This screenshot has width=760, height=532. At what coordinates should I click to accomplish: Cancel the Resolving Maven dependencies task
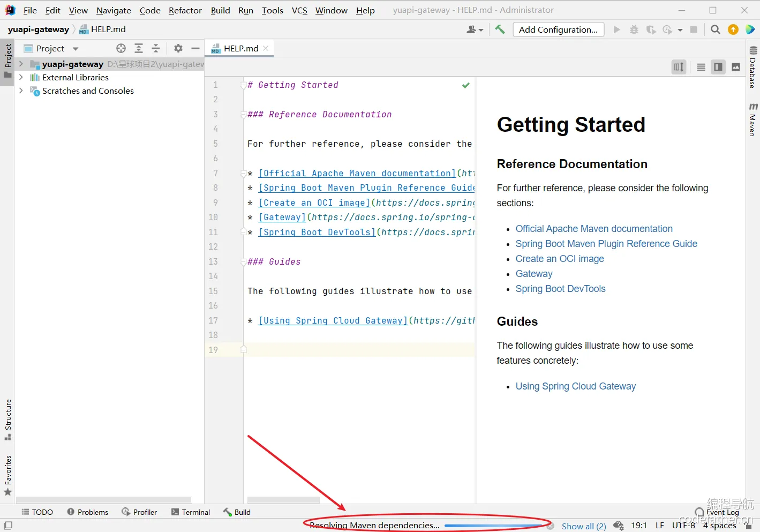coord(550,526)
